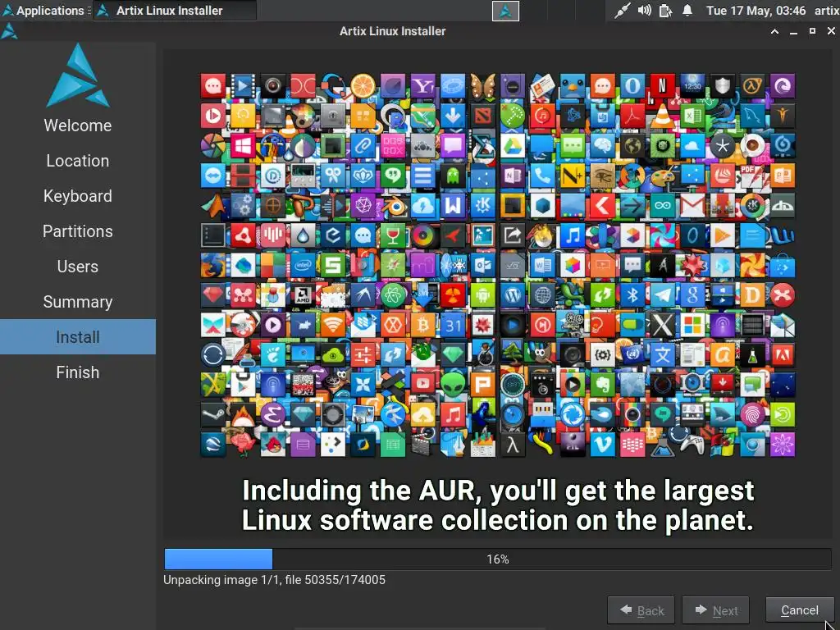This screenshot has height=630, width=840.
Task: Select the Partitions step in sidebar
Action: pyautogui.click(x=78, y=231)
